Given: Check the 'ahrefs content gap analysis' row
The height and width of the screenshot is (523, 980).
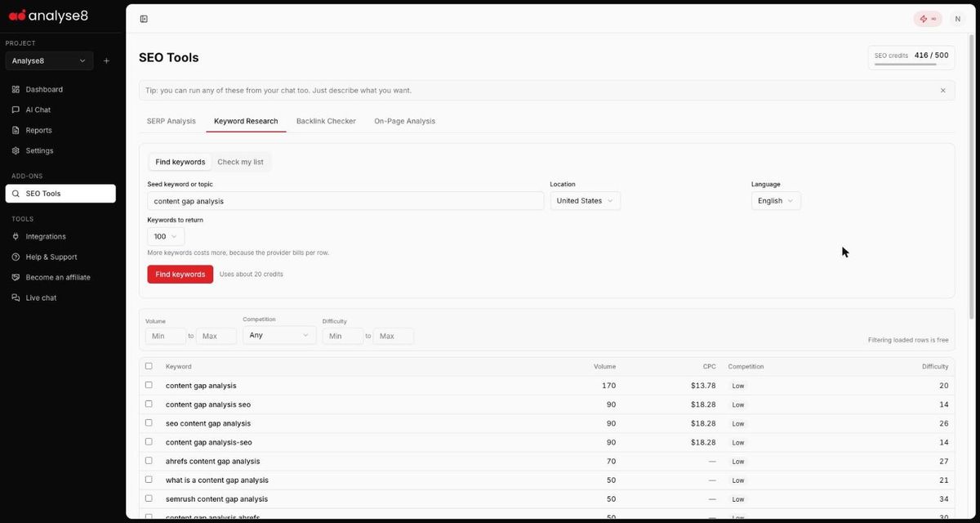Looking at the screenshot, I should click(149, 460).
